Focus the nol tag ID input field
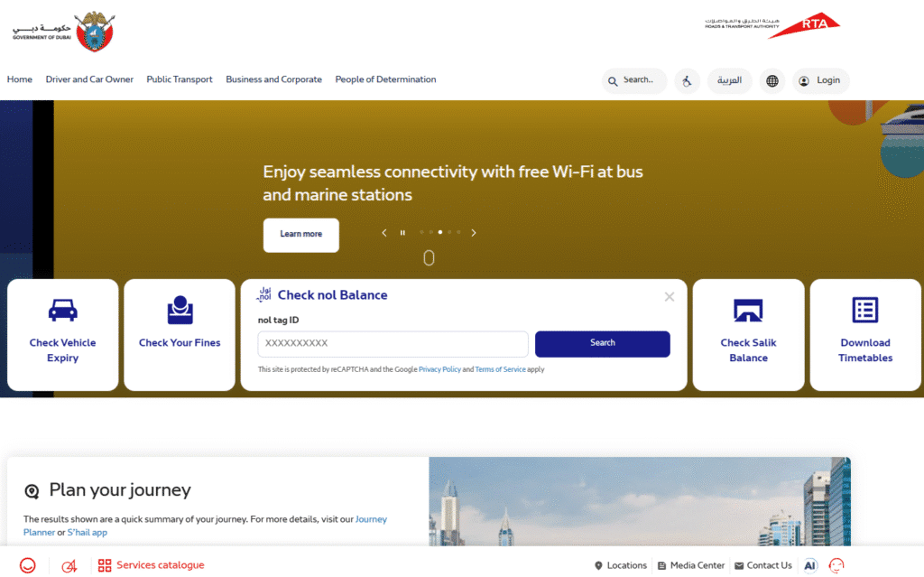This screenshot has width=924, height=577. (x=393, y=343)
